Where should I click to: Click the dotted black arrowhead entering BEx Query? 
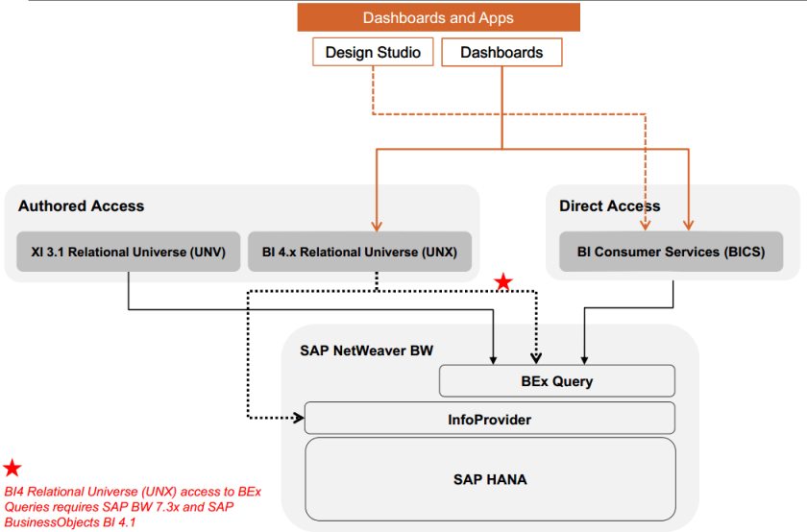click(x=537, y=359)
